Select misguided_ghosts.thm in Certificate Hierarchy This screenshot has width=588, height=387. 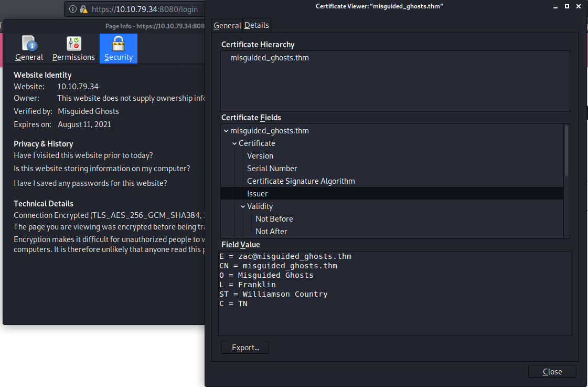(269, 58)
